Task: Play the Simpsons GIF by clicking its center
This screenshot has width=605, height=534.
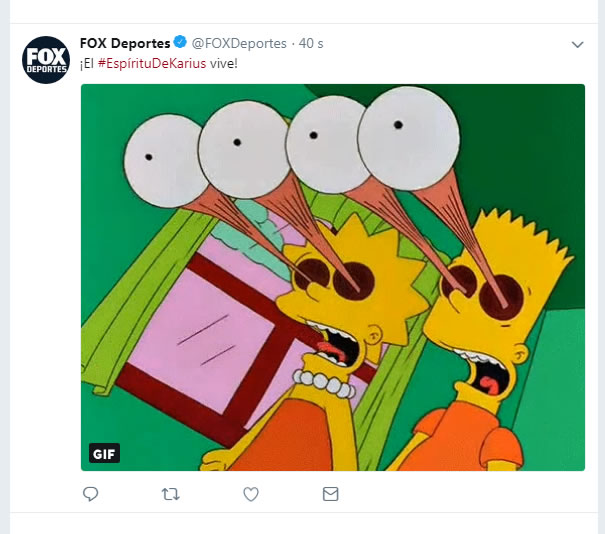Action: [332, 277]
